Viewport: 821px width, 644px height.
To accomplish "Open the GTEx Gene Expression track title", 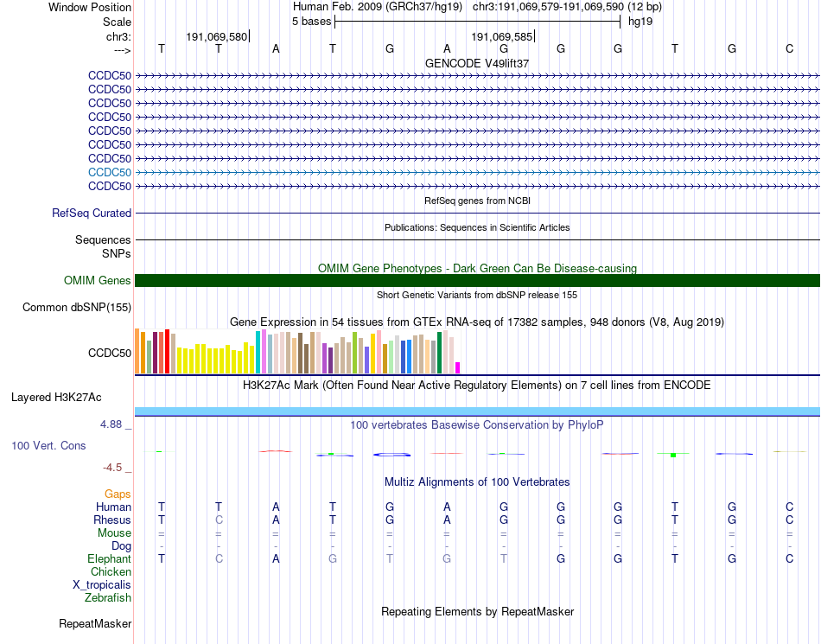I will coord(477,322).
